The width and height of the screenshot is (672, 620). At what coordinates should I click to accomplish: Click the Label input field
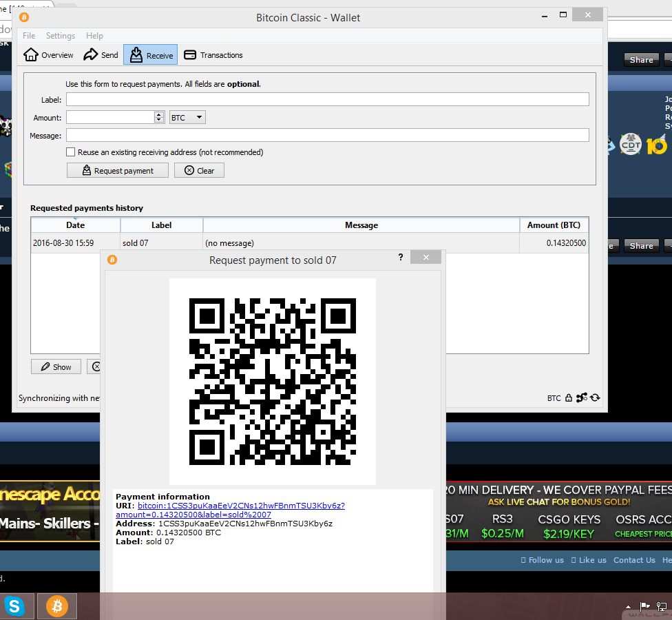(x=328, y=99)
